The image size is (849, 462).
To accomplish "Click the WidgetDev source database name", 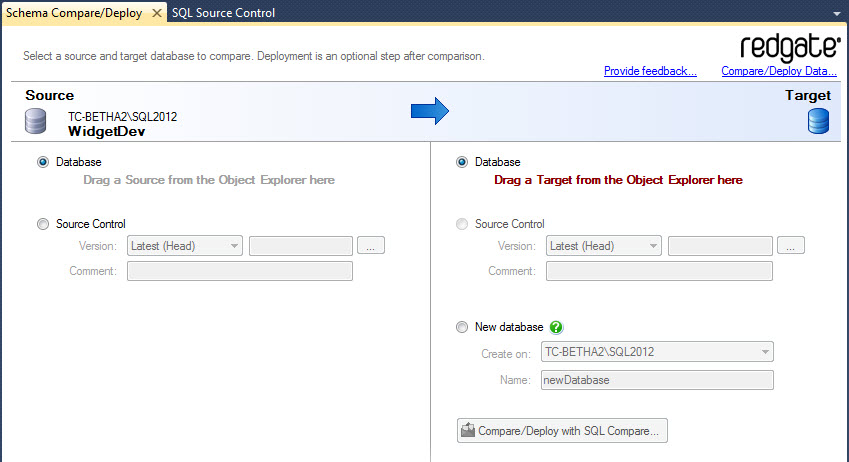I will point(107,132).
